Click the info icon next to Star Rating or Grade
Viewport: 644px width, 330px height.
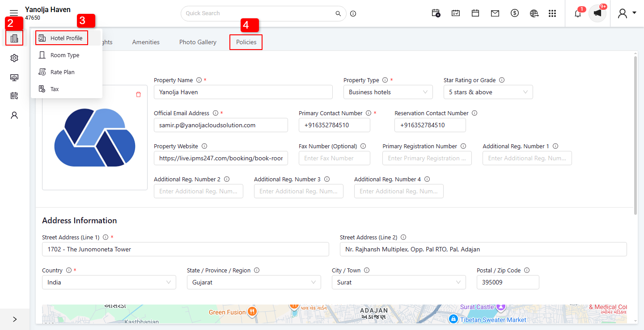[502, 80]
